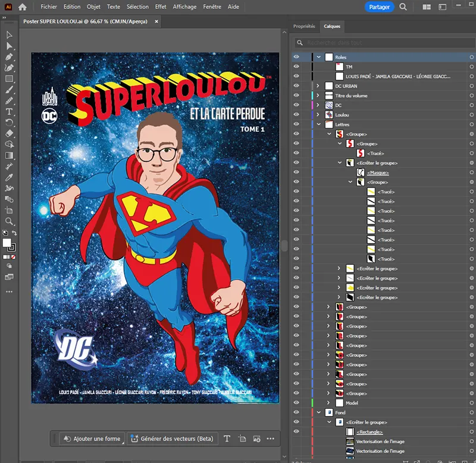Select the Paintbrush tool

point(9,89)
